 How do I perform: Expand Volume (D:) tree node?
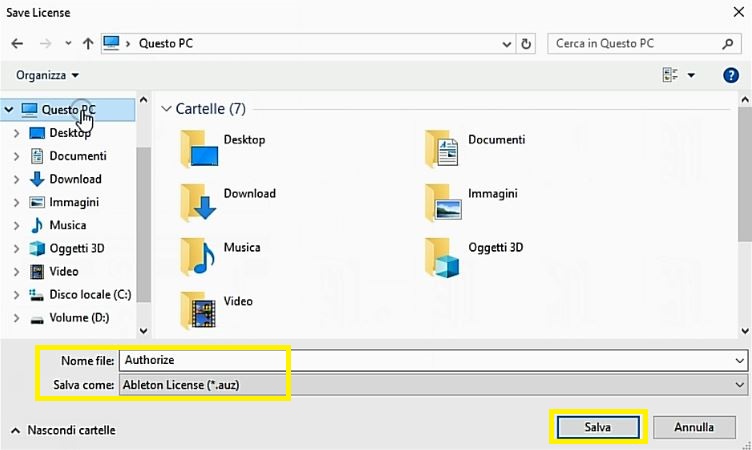[16, 317]
